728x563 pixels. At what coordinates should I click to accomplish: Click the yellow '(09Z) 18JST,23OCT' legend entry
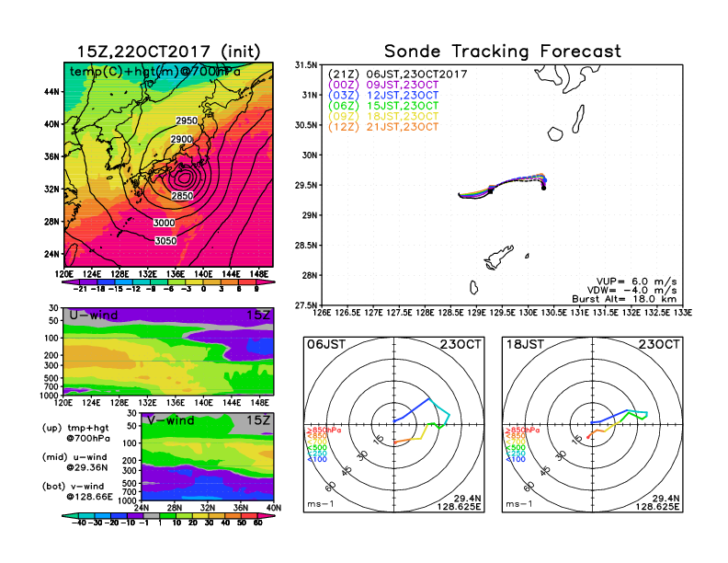click(383, 117)
